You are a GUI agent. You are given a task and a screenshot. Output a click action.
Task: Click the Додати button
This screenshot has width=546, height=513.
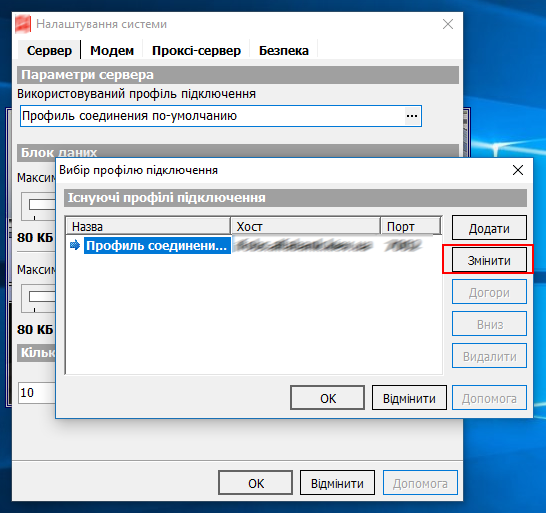tap(489, 228)
